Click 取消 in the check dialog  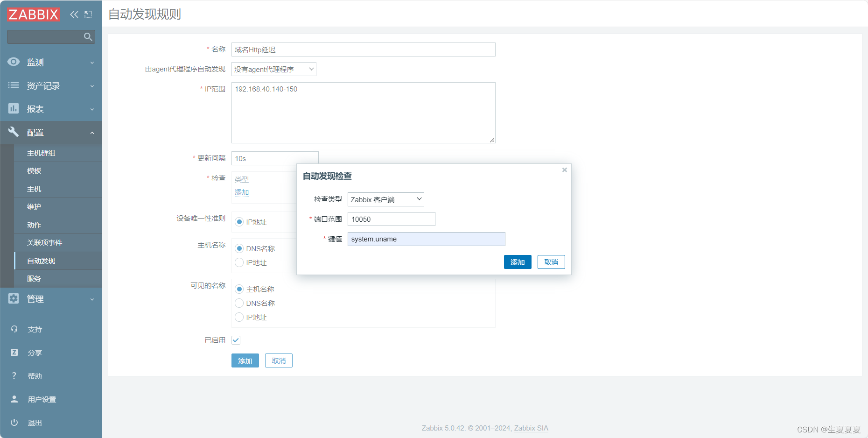[551, 262]
